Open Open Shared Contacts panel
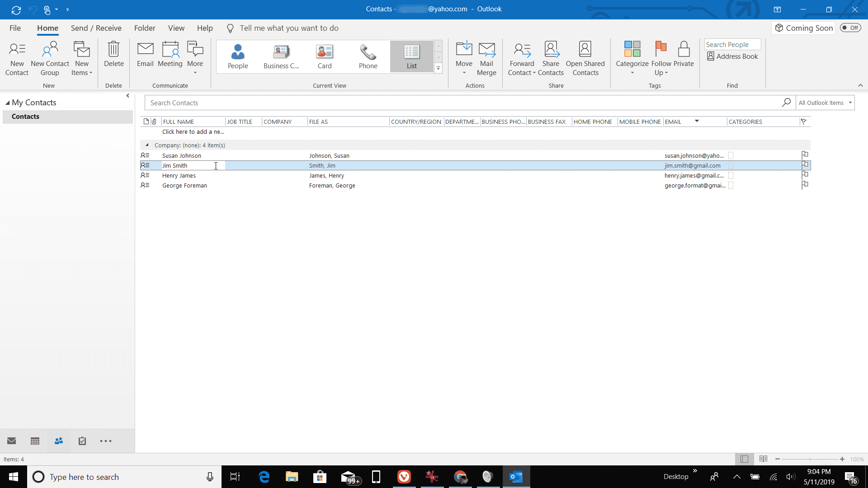Screen dimensions: 868x488 point(585,58)
